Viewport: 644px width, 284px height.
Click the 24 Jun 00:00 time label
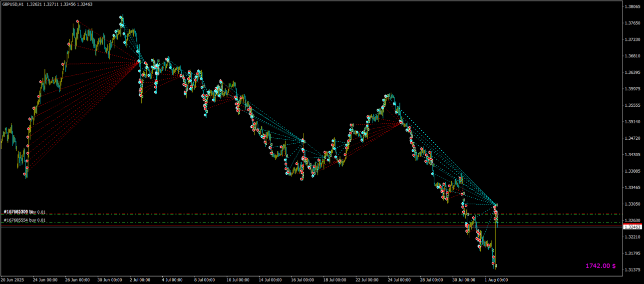[x=45, y=280]
